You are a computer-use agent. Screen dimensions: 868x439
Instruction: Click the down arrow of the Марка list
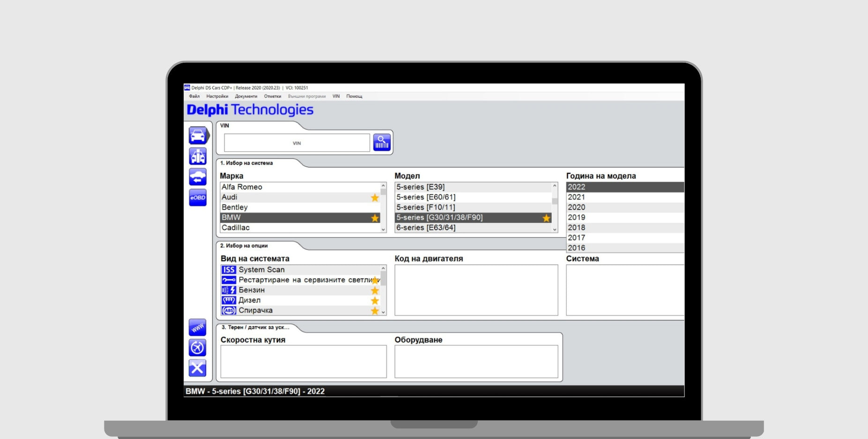coord(383,229)
